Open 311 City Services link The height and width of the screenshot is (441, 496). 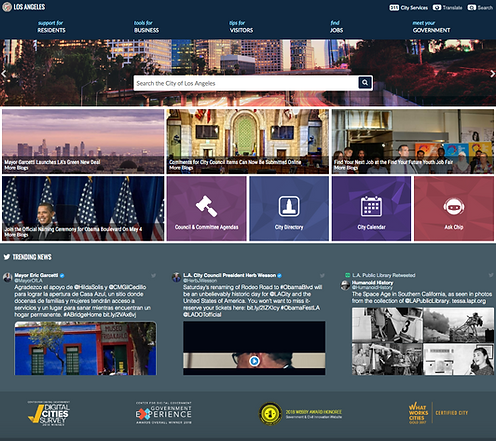point(408,7)
